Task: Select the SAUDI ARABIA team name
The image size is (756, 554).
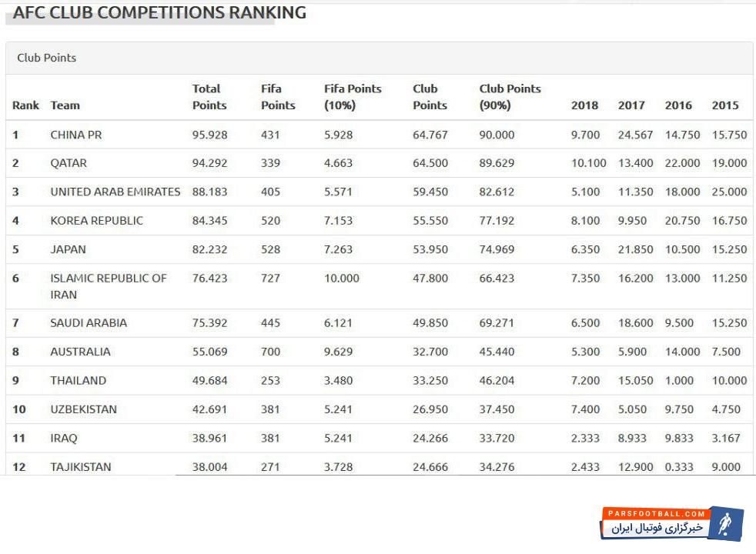Action: click(89, 323)
